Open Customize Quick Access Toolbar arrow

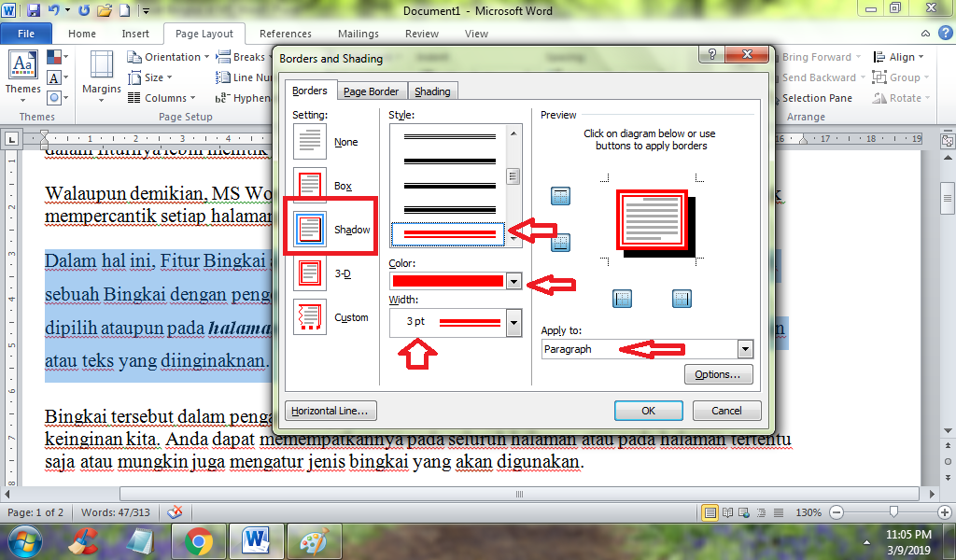click(146, 10)
